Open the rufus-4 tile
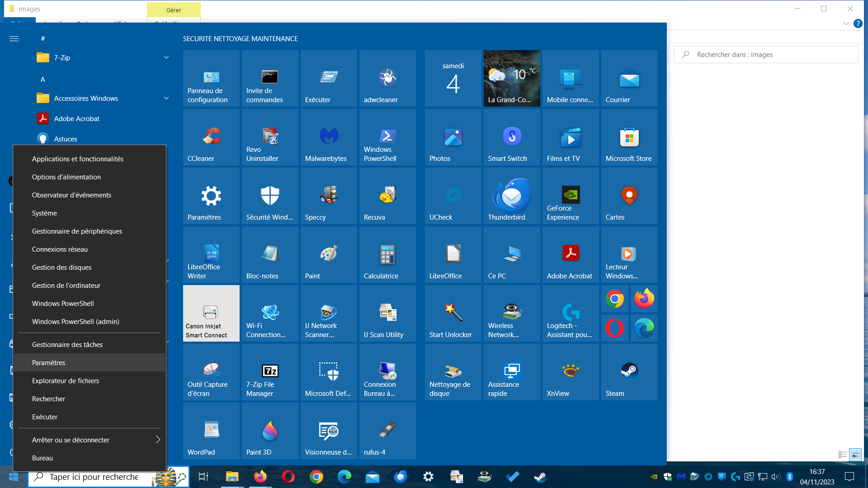This screenshot has width=868, height=488. click(387, 431)
